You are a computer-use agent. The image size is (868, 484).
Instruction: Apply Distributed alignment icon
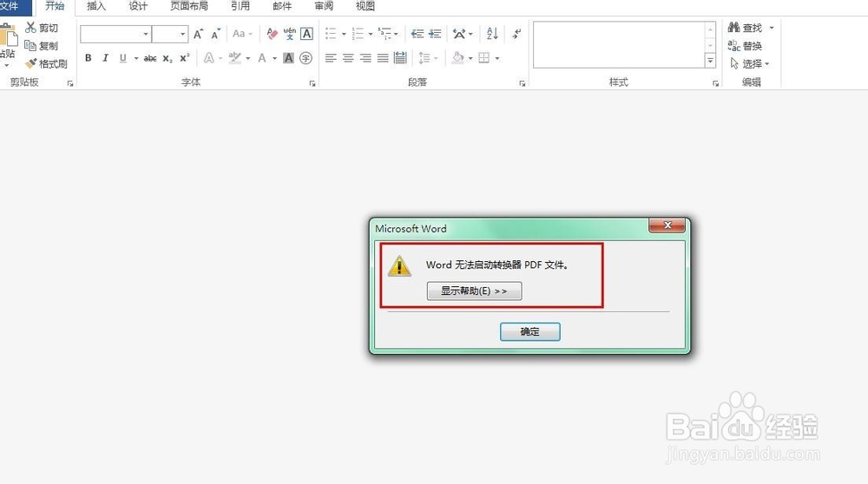coord(400,58)
